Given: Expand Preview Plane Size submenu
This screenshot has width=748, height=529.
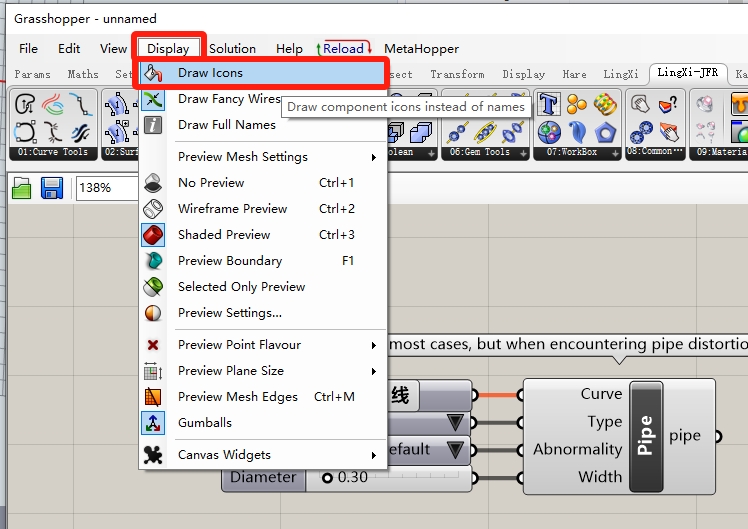Looking at the screenshot, I should pyautogui.click(x=262, y=371).
